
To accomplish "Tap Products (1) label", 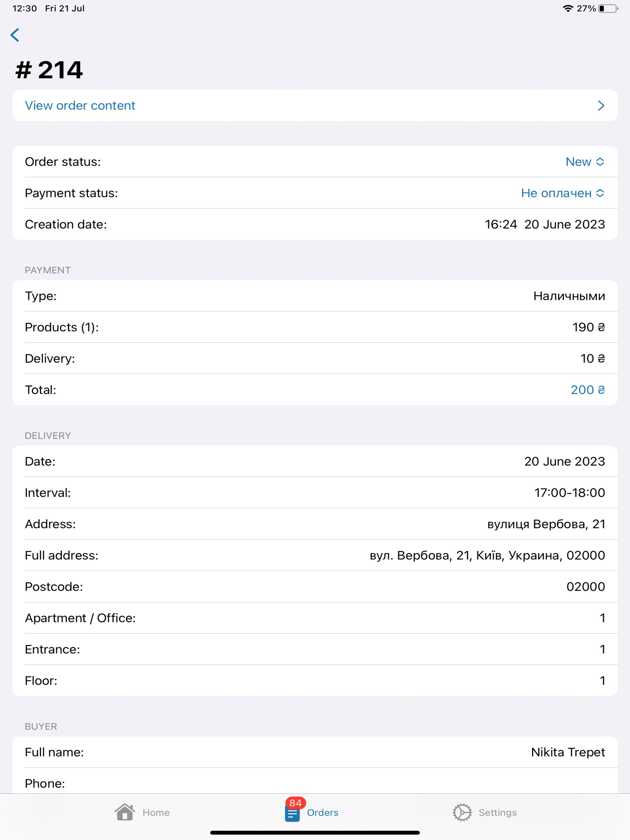I will [x=62, y=327].
